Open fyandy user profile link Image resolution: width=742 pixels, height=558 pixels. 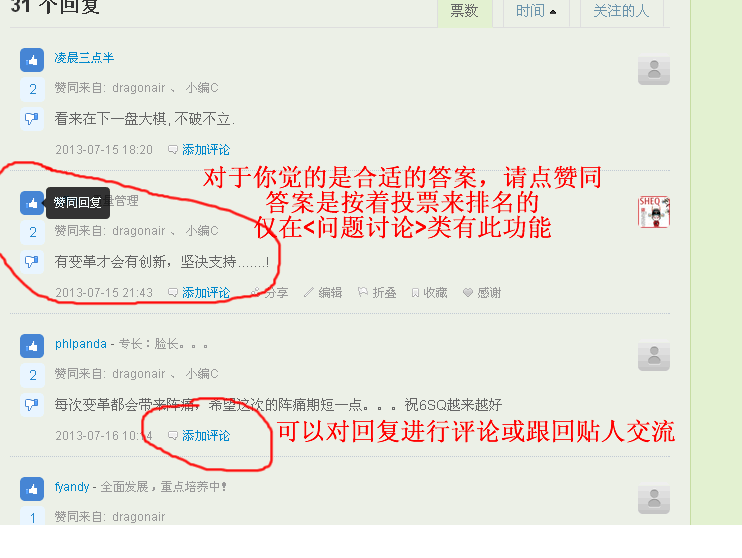pos(72,487)
